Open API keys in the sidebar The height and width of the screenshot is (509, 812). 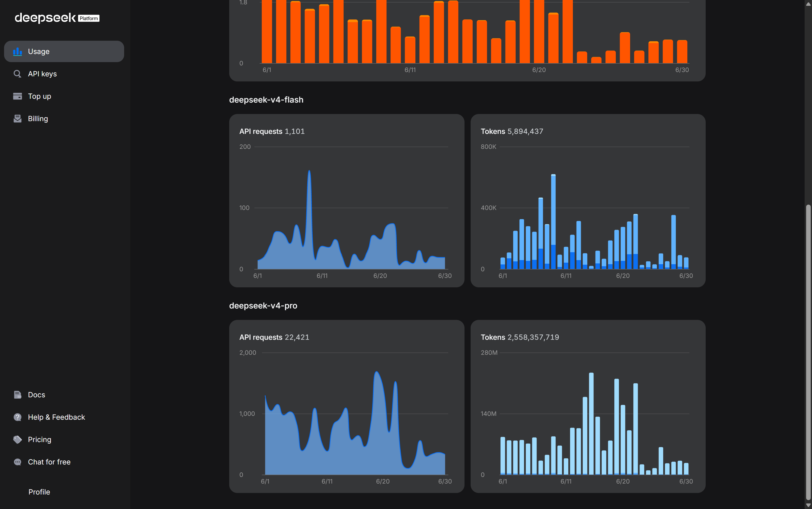coord(64,74)
